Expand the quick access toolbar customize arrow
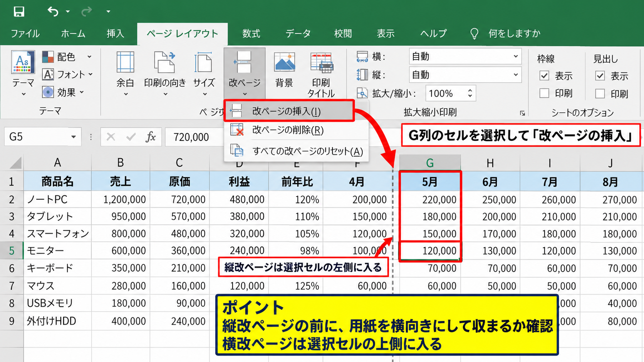Image resolution: width=644 pixels, height=362 pixels. 108,12
